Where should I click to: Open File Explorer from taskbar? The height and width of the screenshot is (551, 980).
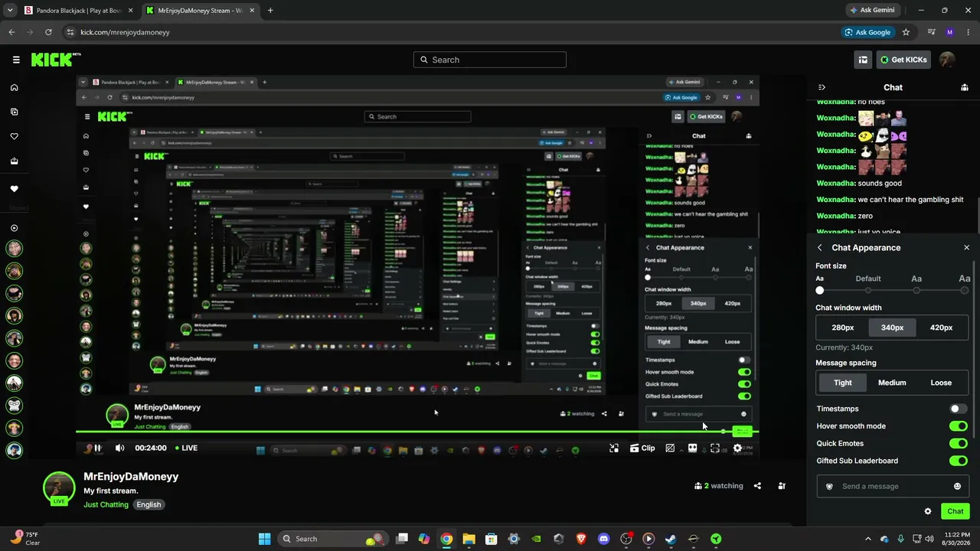469,539
